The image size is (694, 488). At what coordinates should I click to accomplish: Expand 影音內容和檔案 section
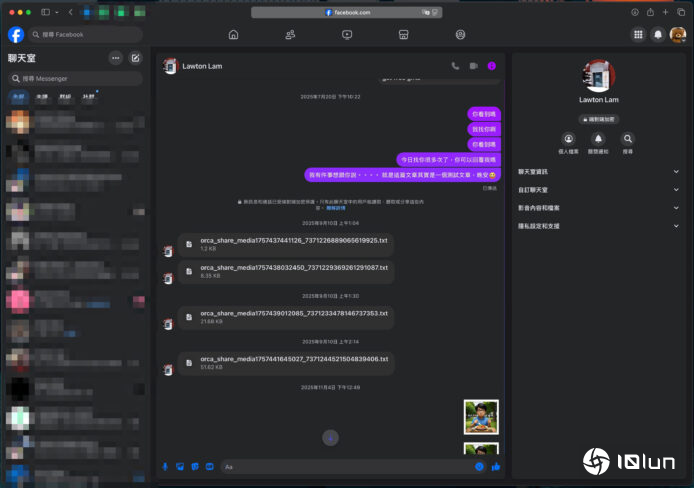point(596,207)
